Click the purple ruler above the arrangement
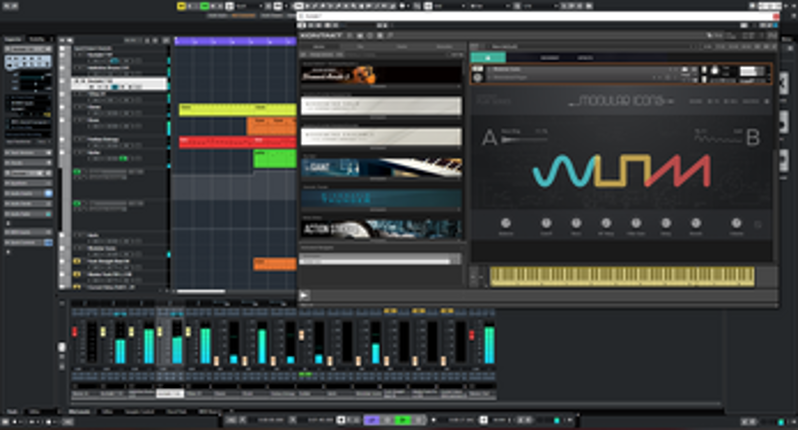798x430 pixels. (236, 41)
